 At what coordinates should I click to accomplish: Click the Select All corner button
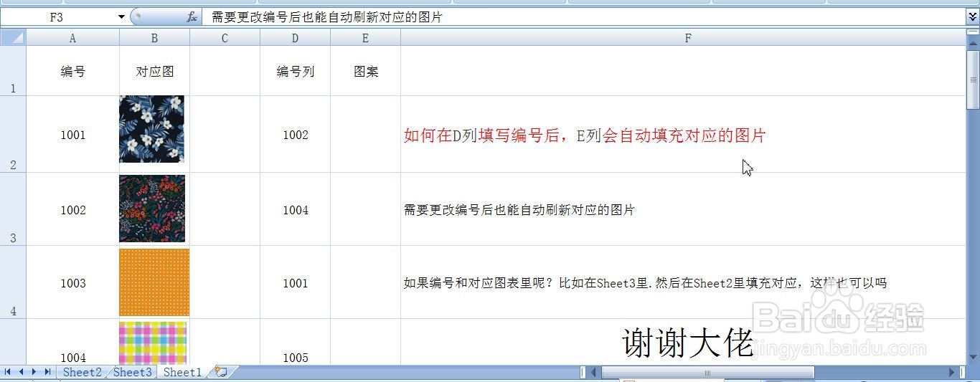[x=13, y=38]
